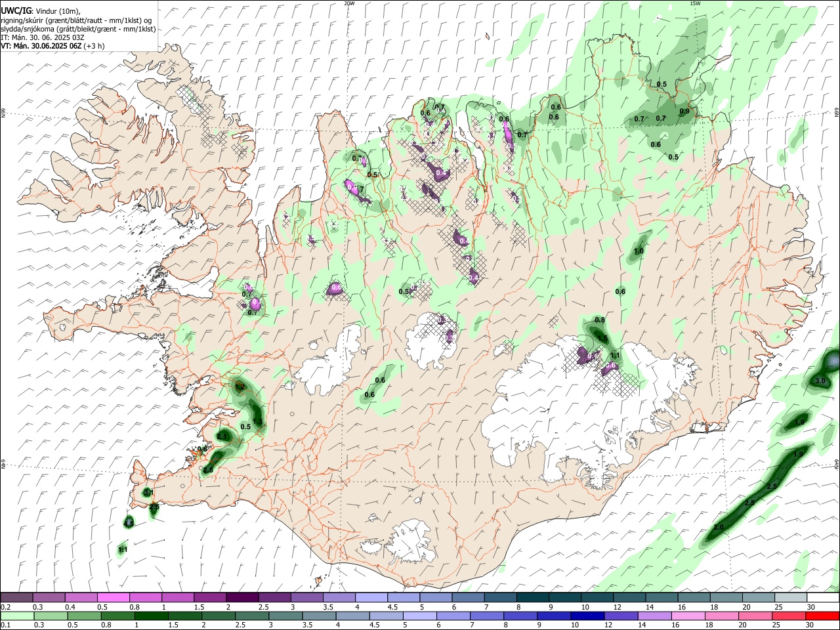Click the '2.0' value in southeast rain band
Screen dimensions: 840x630
pos(719,527)
